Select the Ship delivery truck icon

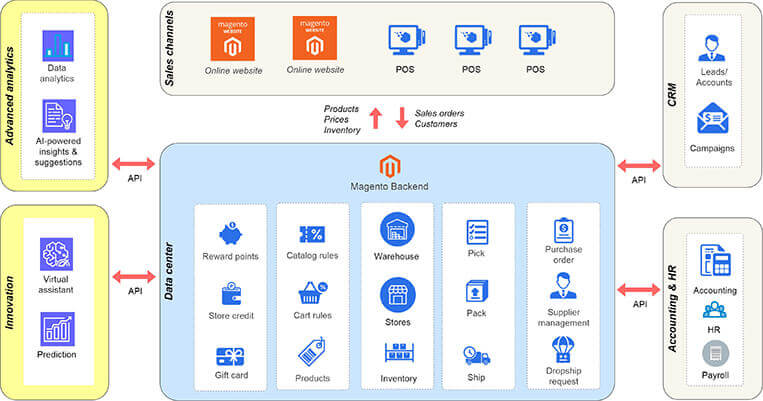coord(476,356)
